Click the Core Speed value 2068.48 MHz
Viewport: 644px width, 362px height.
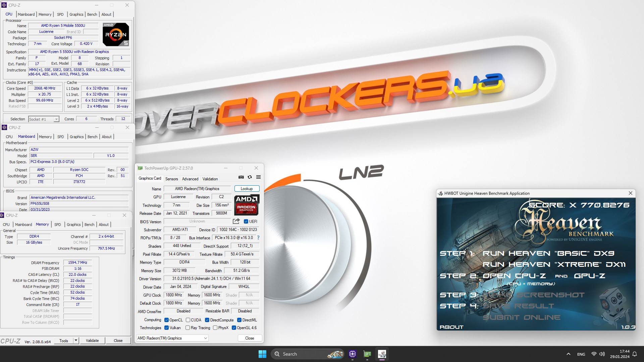45,88
